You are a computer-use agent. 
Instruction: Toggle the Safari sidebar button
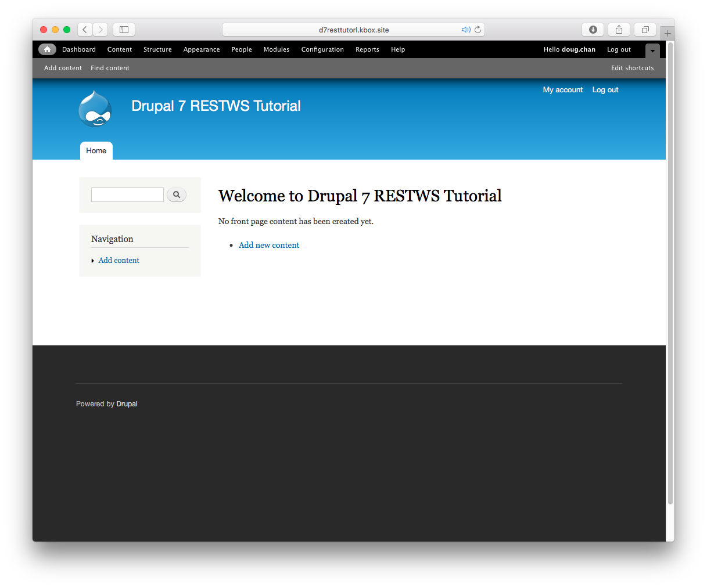124,30
